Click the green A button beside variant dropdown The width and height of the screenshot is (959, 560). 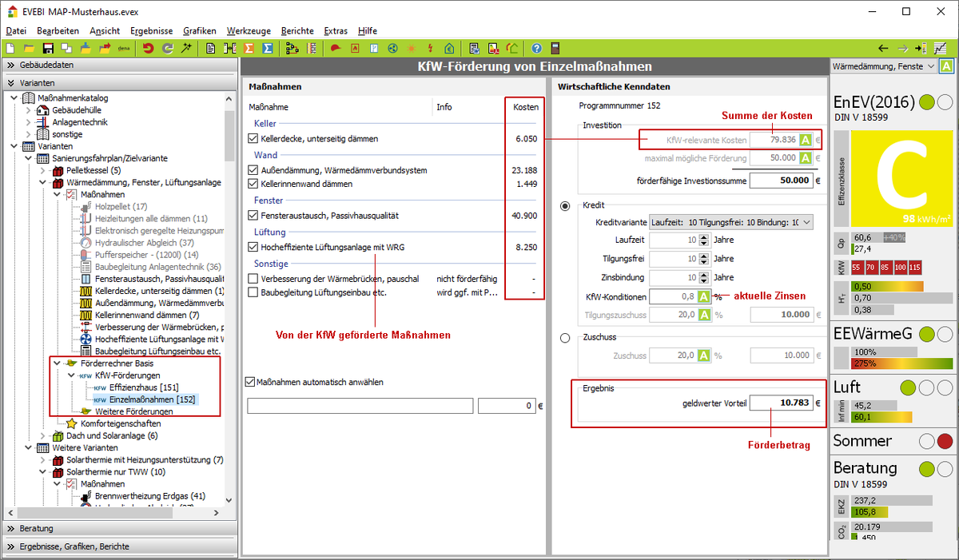pos(946,66)
